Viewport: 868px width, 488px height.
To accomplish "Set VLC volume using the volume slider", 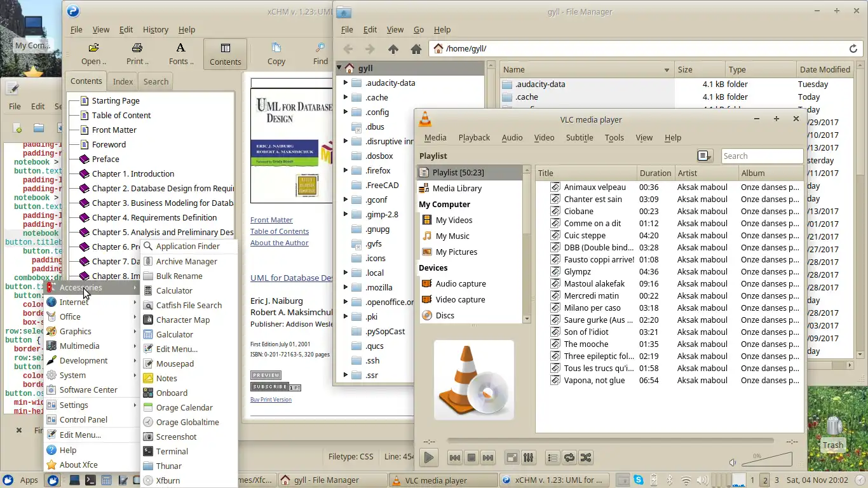I will click(x=767, y=459).
